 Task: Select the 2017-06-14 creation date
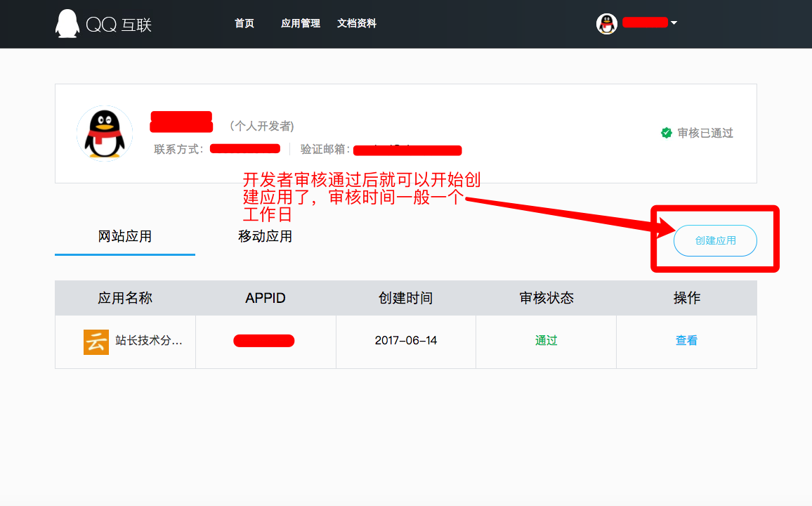click(x=406, y=340)
